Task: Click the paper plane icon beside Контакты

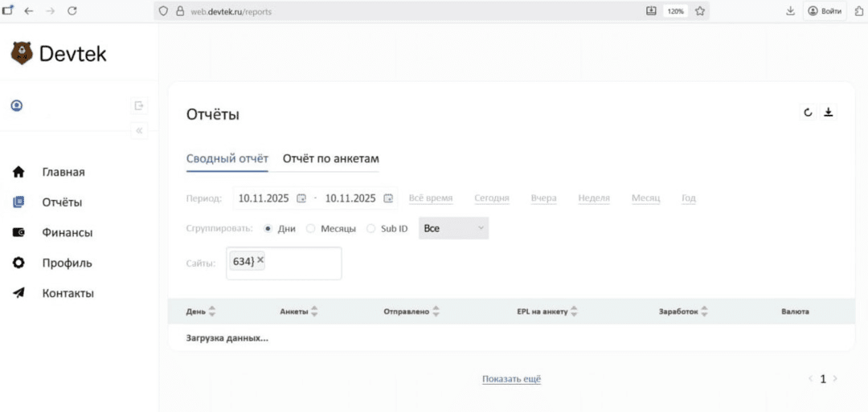Action: coord(18,293)
